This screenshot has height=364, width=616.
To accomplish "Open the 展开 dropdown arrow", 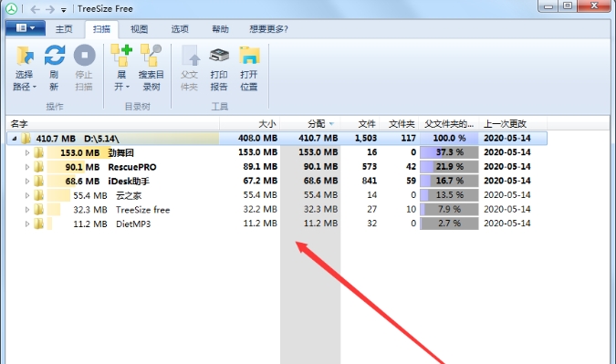I will tap(127, 87).
